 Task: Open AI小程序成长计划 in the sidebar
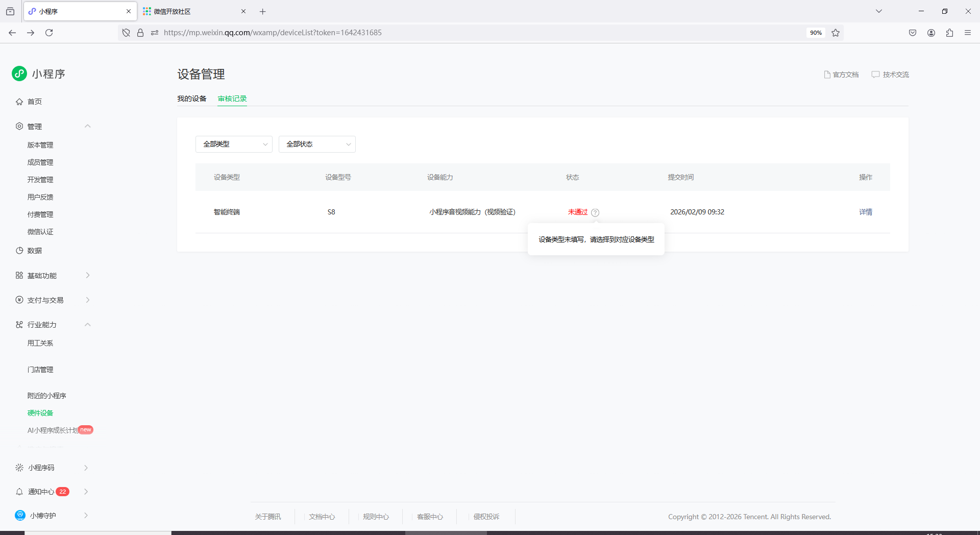pos(53,430)
